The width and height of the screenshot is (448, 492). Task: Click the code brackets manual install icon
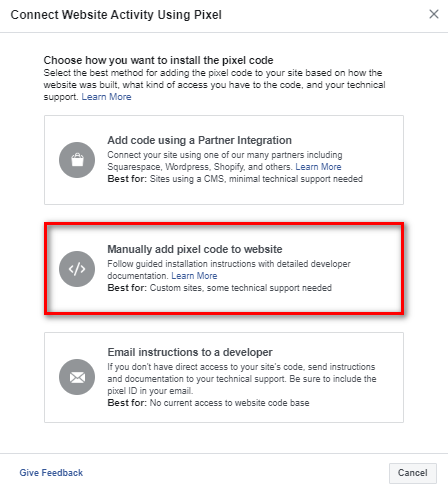77,269
